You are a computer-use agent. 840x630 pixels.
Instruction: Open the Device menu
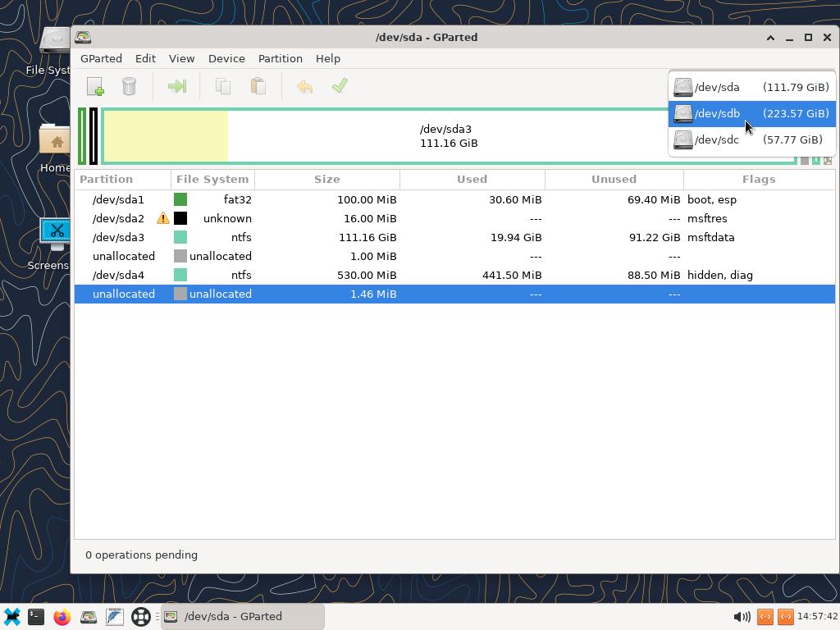(226, 58)
